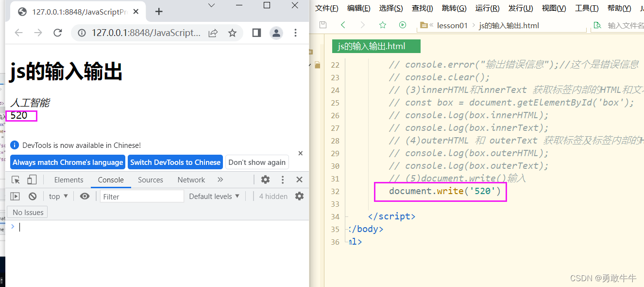This screenshot has height=287, width=644.
Task: Go back in HBuilderX toolbar
Action: point(343,25)
